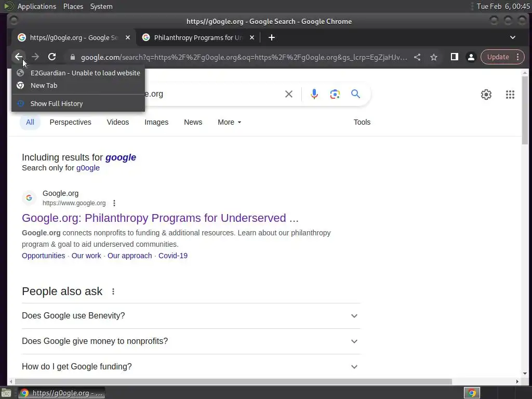Search only for g0ogle link
Screen dimensions: 532x399
click(88, 168)
